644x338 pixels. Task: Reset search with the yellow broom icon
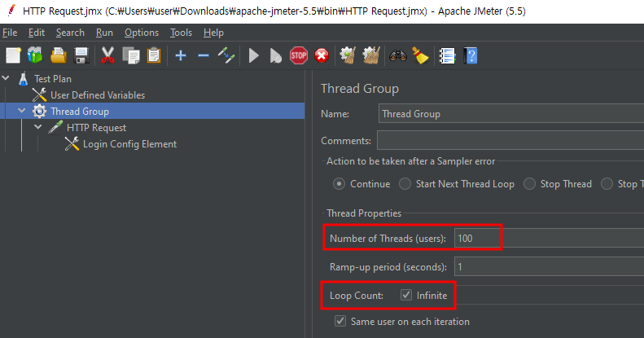point(421,55)
